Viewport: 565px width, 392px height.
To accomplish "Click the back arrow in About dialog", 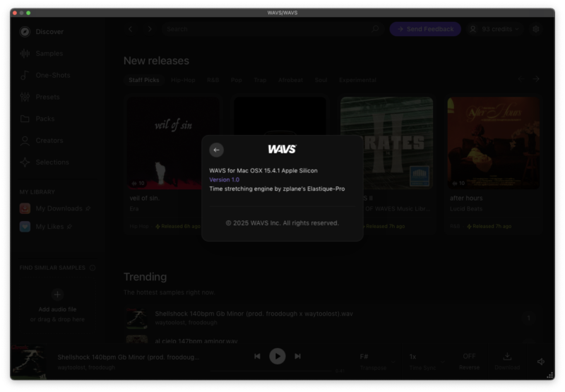I will 217,150.
